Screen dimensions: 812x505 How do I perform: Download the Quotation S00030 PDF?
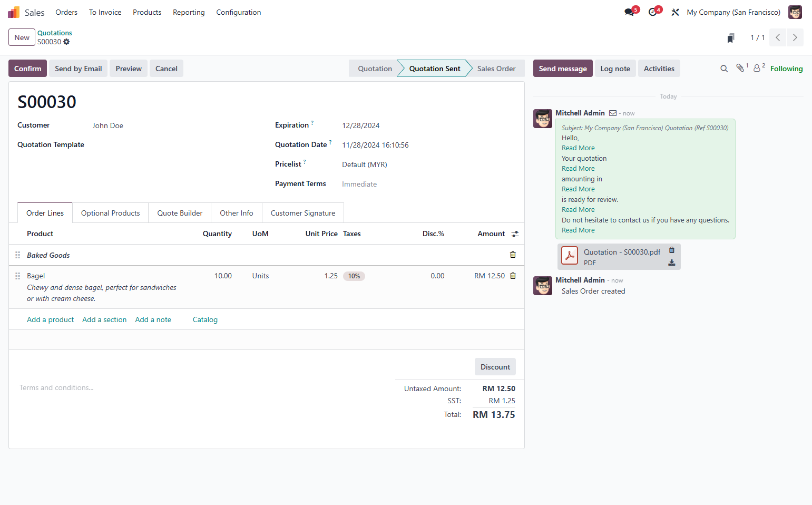(672, 263)
